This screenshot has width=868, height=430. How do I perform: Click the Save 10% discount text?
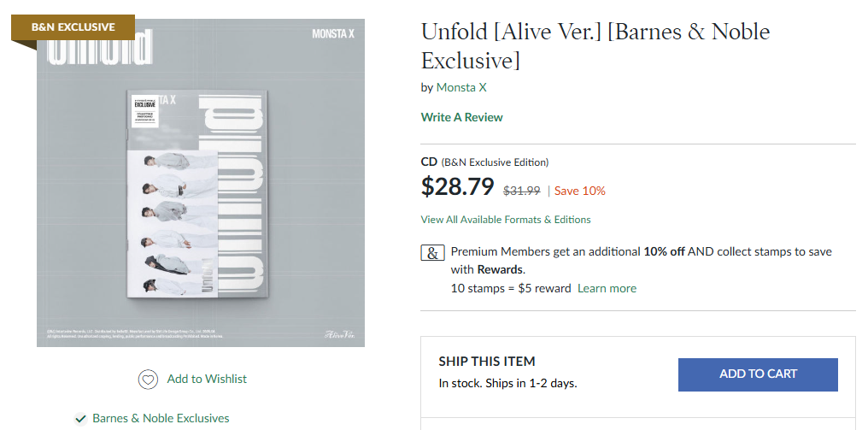click(580, 191)
